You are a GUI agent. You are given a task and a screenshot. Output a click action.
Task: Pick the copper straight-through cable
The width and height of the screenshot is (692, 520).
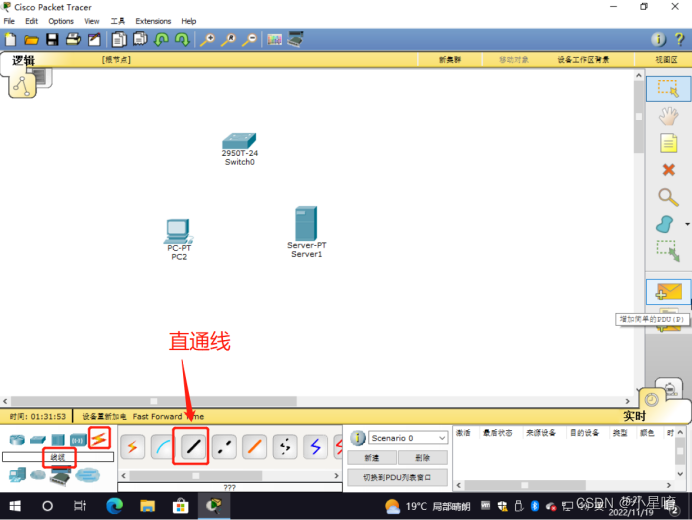(193, 447)
